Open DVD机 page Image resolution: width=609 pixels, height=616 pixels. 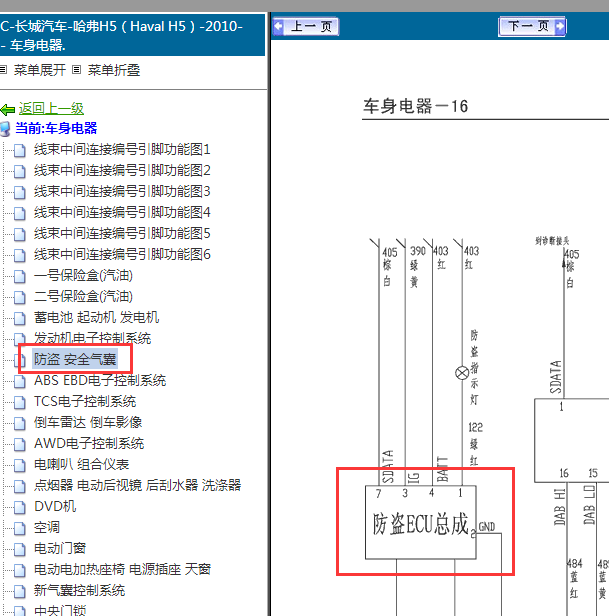tap(55, 506)
